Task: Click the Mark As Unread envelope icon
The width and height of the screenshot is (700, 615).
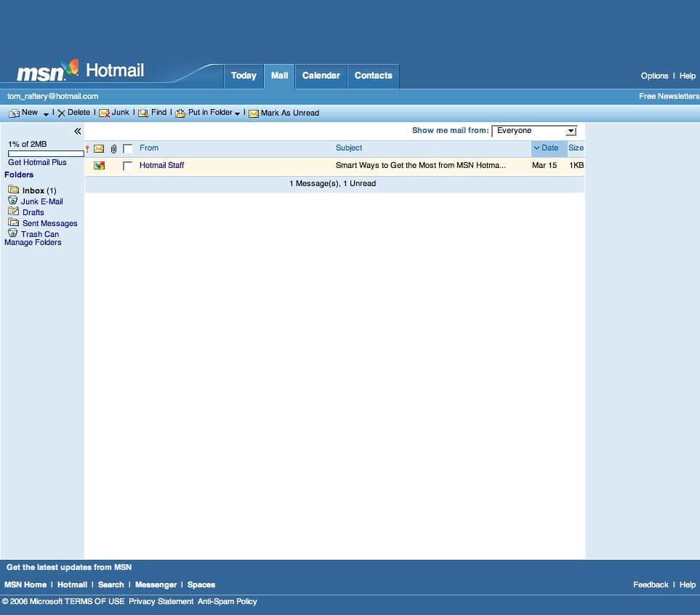Action: coord(254,114)
